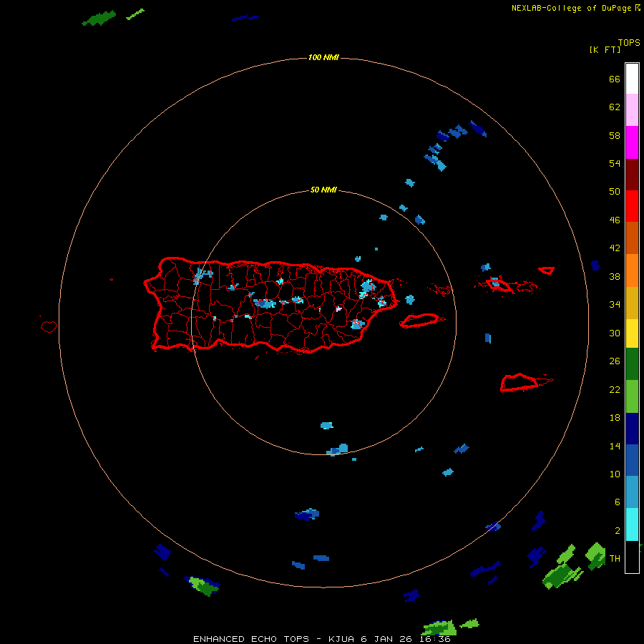Click the 42 legend value
This screenshot has height=644, width=644.
[x=615, y=248]
